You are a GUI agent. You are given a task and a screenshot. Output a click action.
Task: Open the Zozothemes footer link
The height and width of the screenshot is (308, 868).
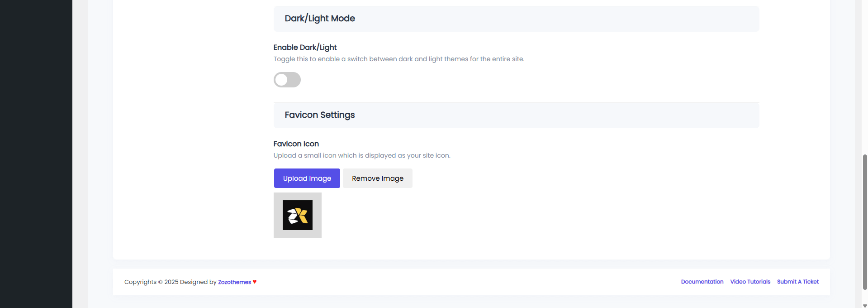tap(234, 282)
